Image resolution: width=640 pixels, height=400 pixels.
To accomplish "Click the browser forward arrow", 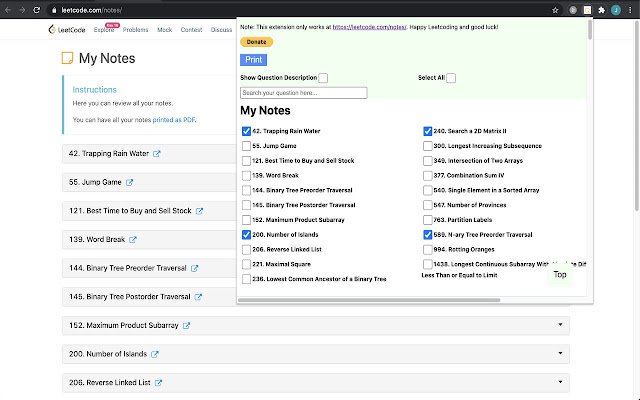I will tap(22, 10).
